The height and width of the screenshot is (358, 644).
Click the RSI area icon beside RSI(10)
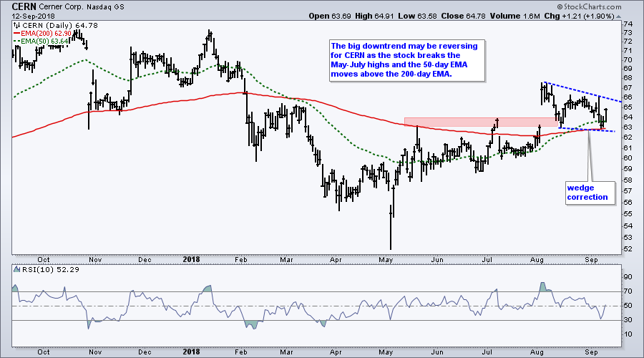[x=16, y=270]
